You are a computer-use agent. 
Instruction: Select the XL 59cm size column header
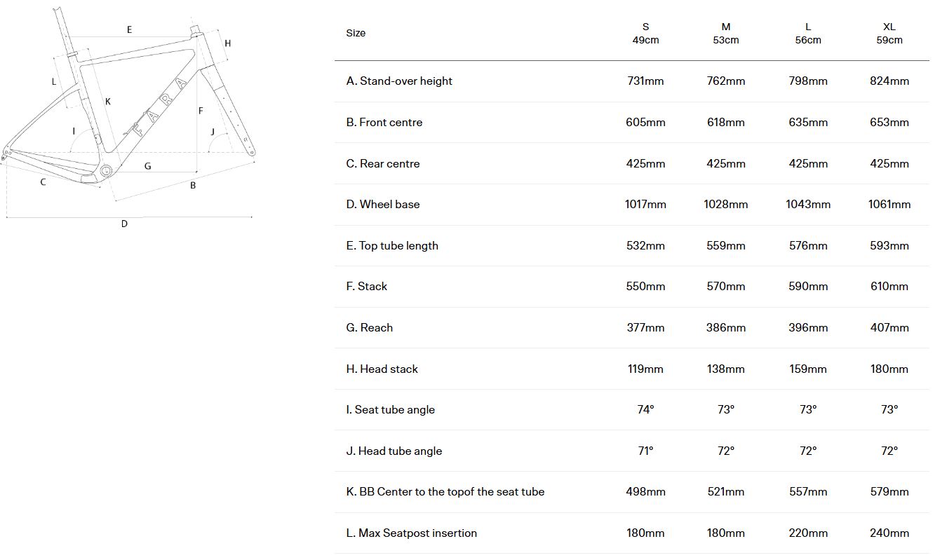point(889,33)
